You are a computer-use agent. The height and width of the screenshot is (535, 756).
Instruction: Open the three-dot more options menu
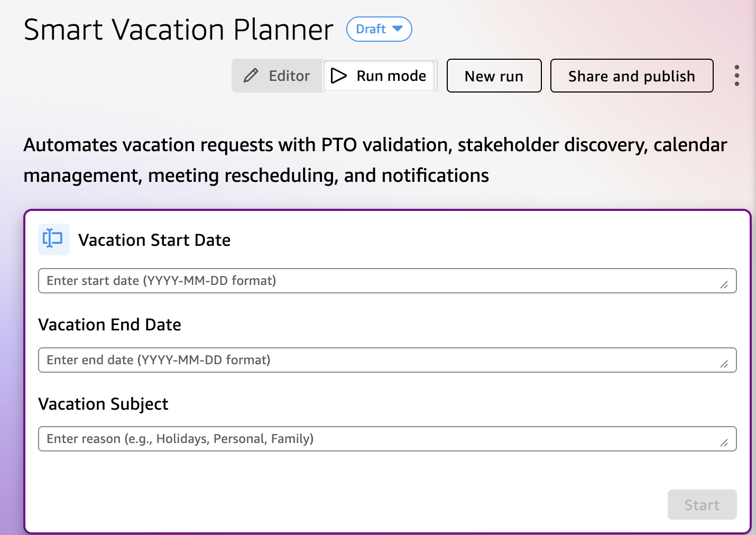click(736, 76)
